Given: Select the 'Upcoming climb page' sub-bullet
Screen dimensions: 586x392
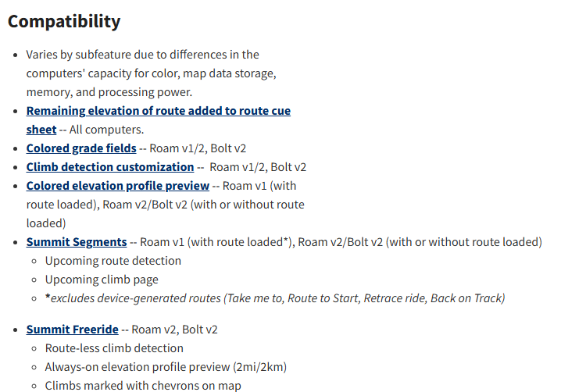Looking at the screenshot, I should (102, 280).
